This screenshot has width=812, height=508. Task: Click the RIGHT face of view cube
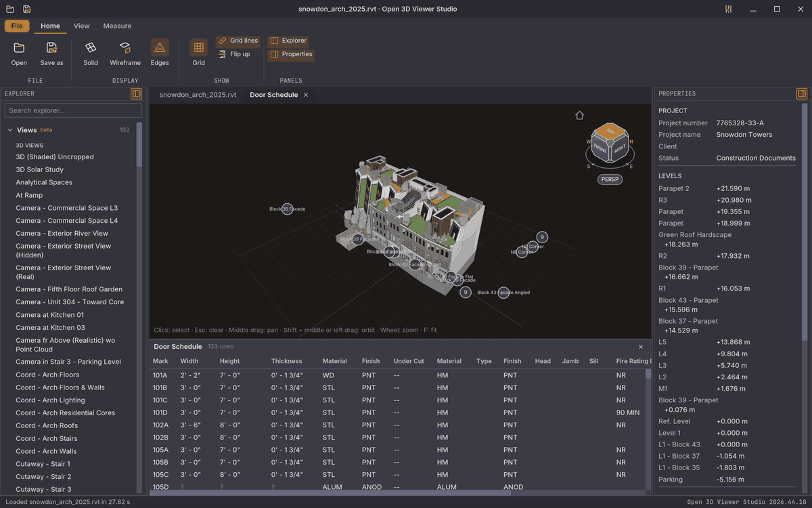pos(620,148)
